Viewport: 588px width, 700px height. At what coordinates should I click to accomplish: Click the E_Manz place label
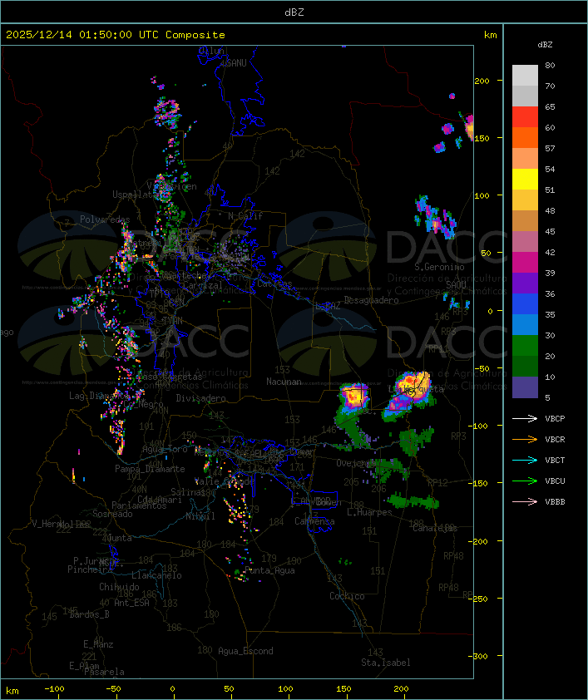98,644
